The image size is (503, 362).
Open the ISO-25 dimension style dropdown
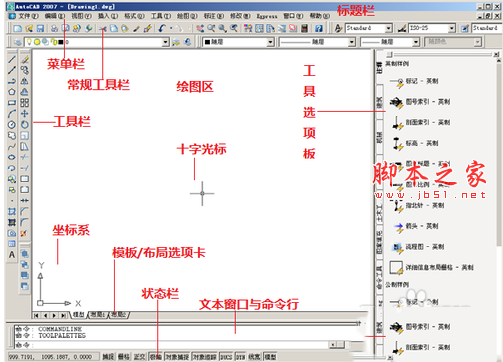452,28
